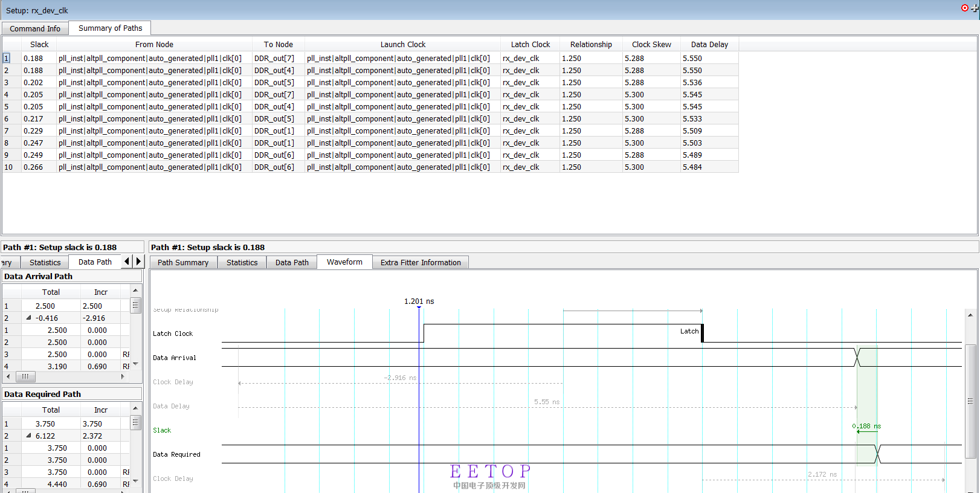
Task: Select path row 10 with slack 0.266
Action: click(x=33, y=167)
